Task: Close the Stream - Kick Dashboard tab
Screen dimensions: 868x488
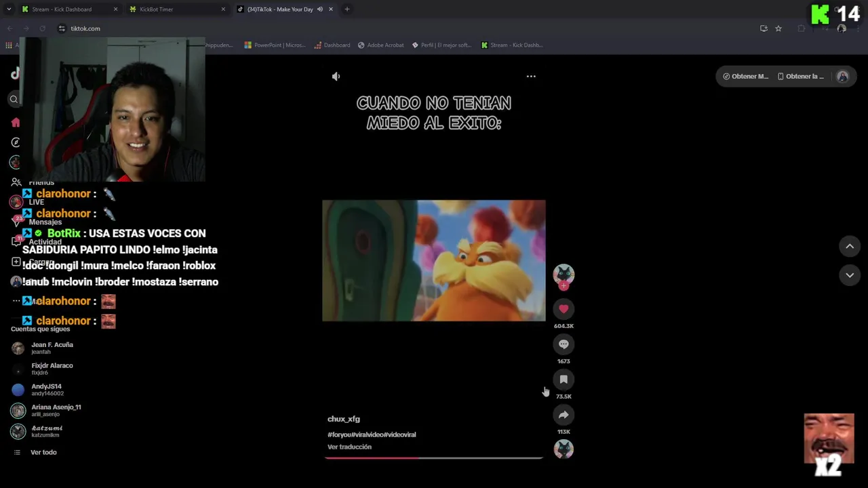Action: tap(115, 9)
